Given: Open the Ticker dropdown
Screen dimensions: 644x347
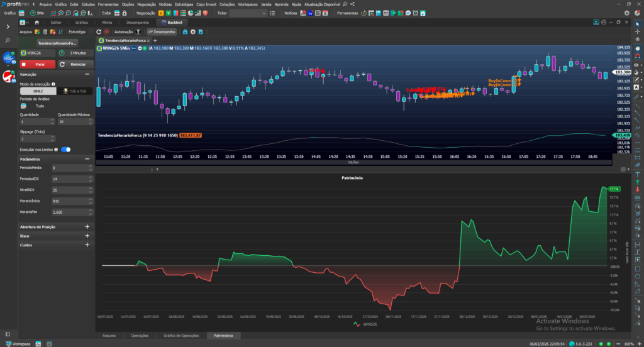Looking at the screenshot, I should 248,13.
